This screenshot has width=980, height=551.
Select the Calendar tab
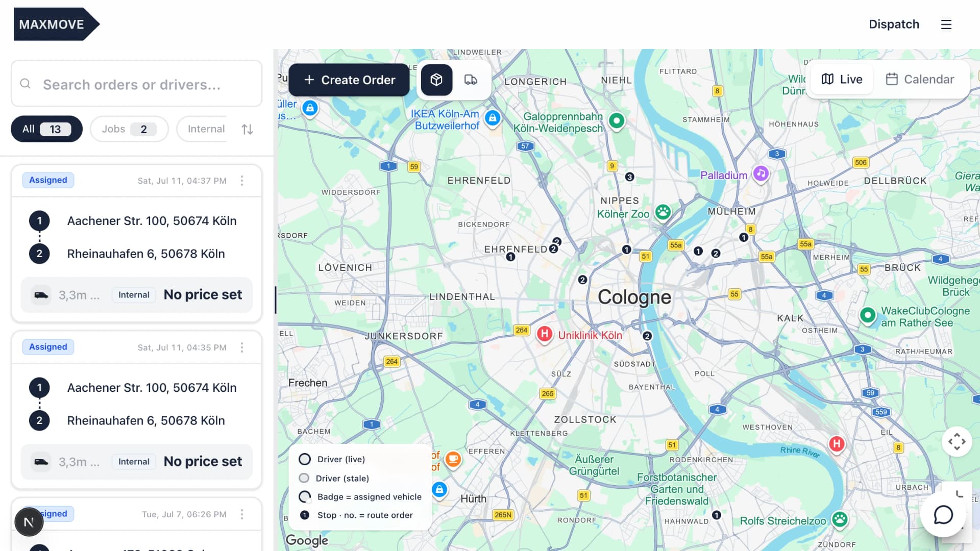pyautogui.click(x=920, y=79)
